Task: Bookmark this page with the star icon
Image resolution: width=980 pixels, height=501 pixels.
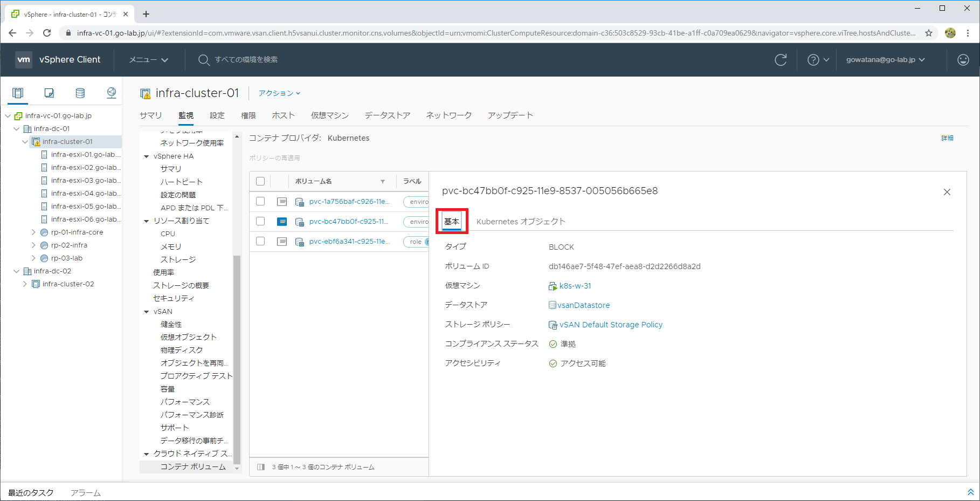Action: (929, 33)
